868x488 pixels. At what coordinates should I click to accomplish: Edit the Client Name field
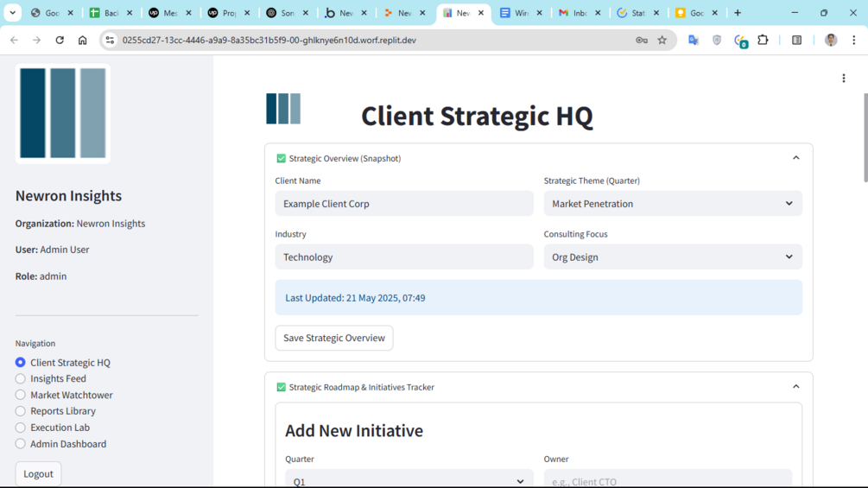pyautogui.click(x=404, y=204)
